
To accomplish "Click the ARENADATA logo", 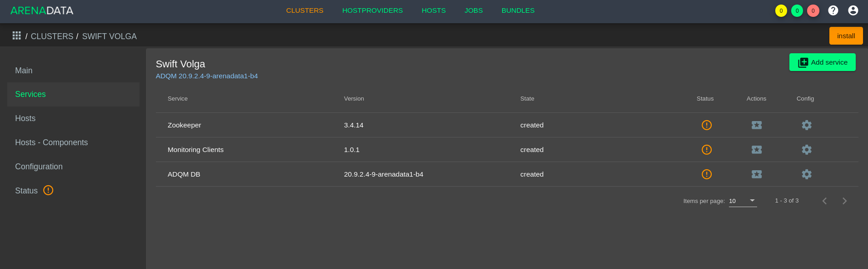I will [x=42, y=10].
